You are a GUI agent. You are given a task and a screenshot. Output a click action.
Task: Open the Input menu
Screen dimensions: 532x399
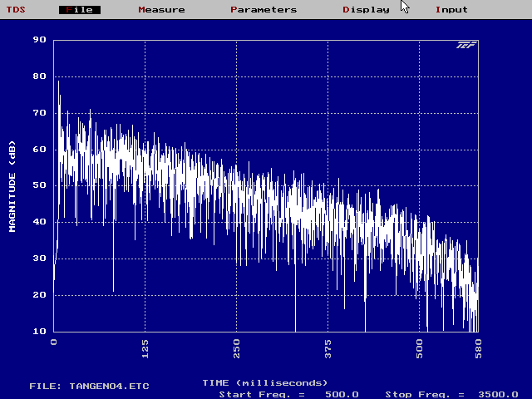pyautogui.click(x=451, y=9)
